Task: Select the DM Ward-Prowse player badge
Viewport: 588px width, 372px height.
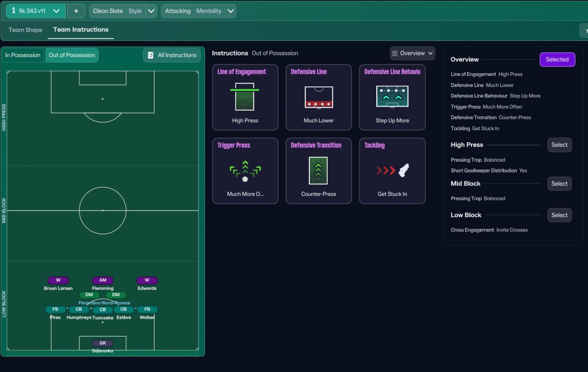Action: (x=116, y=295)
